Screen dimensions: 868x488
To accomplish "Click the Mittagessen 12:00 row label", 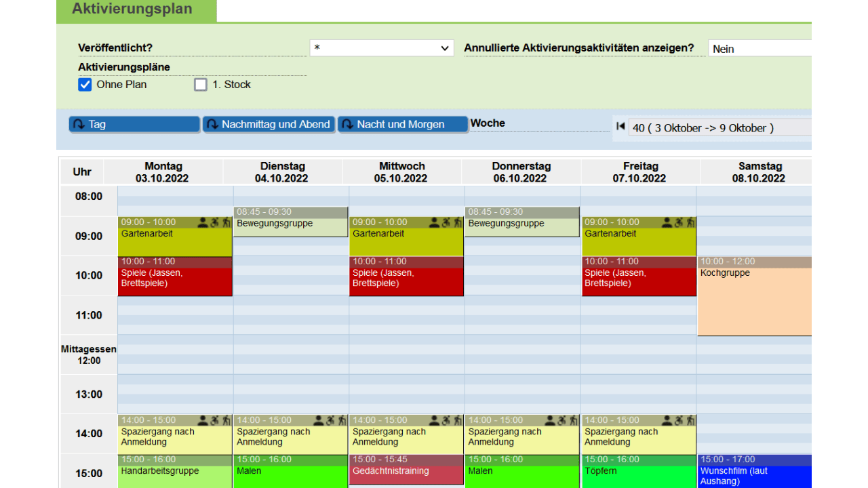I will pyautogui.click(x=89, y=354).
